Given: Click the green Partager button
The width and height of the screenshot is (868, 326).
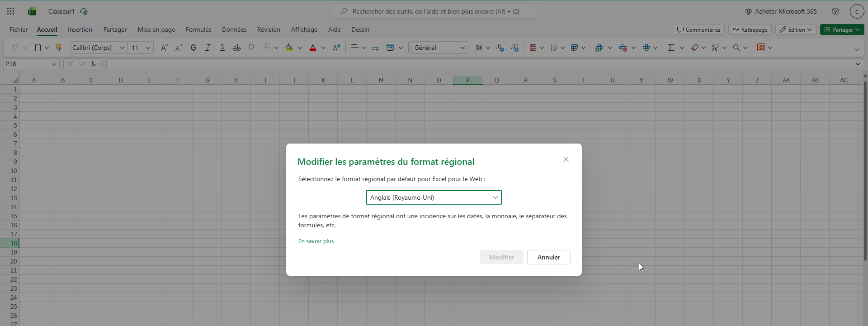Looking at the screenshot, I should click(842, 29).
